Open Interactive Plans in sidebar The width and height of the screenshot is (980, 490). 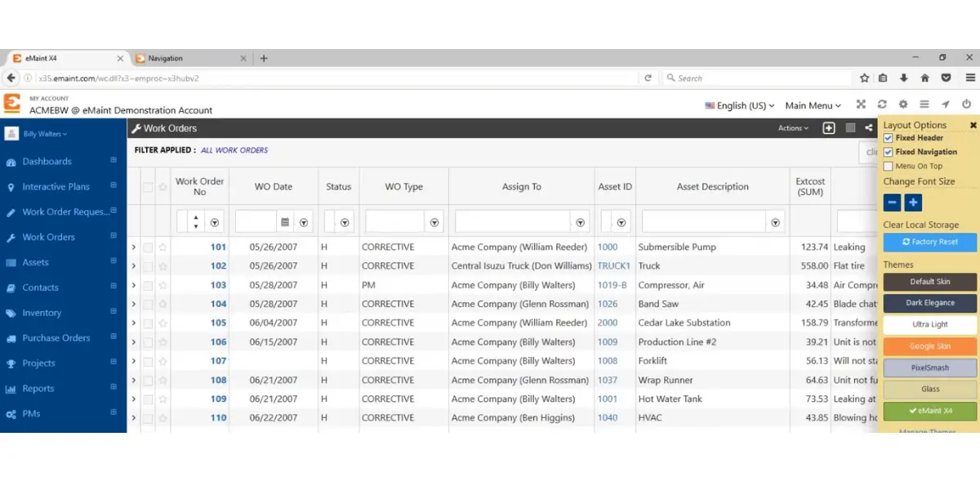pos(56,187)
